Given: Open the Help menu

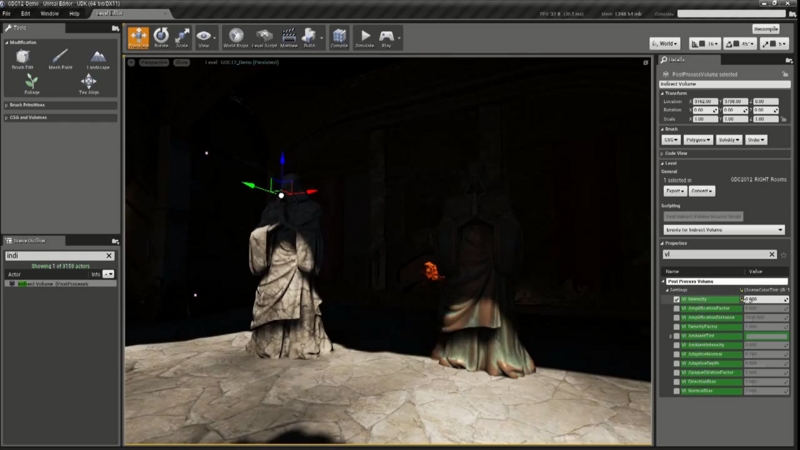Looking at the screenshot, I should [x=74, y=14].
